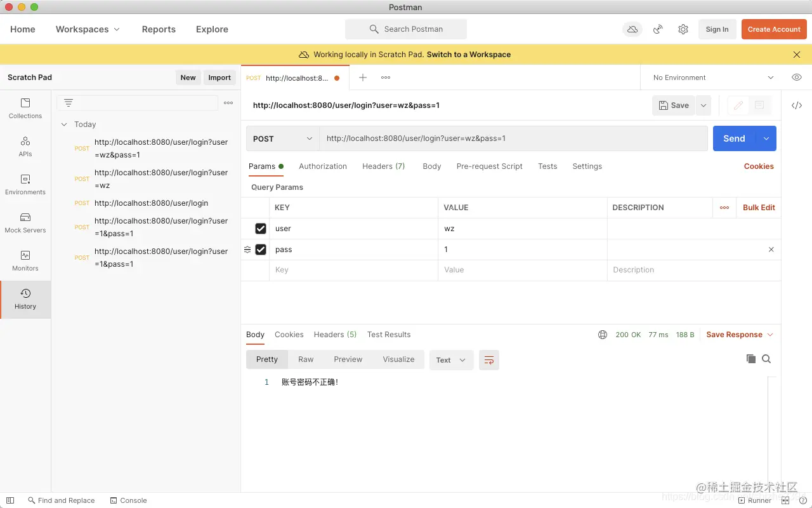
Task: Switch to the Authorization tab
Action: [323, 166]
